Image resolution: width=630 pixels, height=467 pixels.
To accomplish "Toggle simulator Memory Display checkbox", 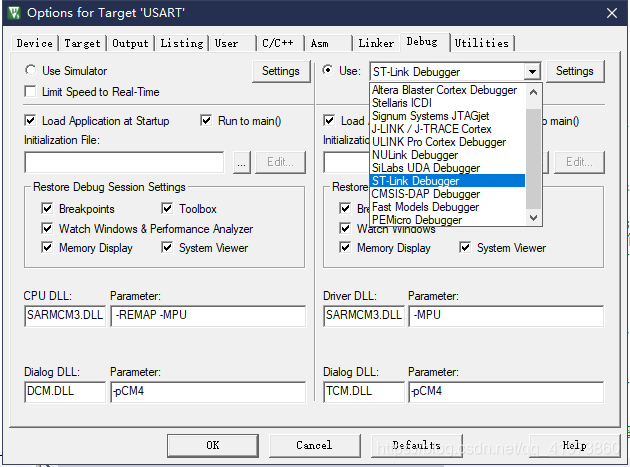I will click(x=47, y=248).
